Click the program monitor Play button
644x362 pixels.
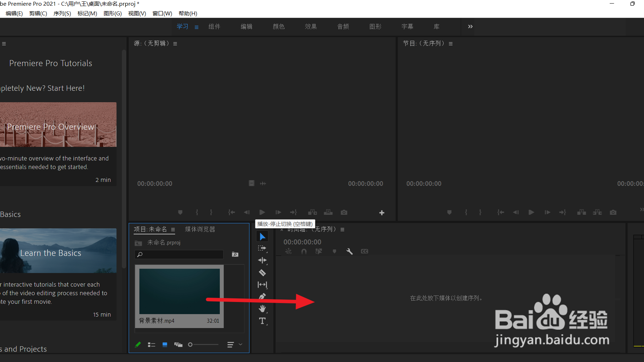(531, 212)
